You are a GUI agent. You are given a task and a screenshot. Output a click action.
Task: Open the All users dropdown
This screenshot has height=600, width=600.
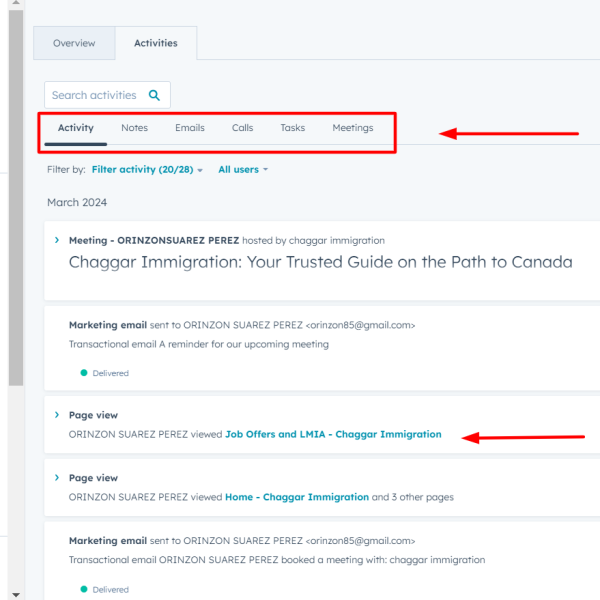tap(243, 170)
